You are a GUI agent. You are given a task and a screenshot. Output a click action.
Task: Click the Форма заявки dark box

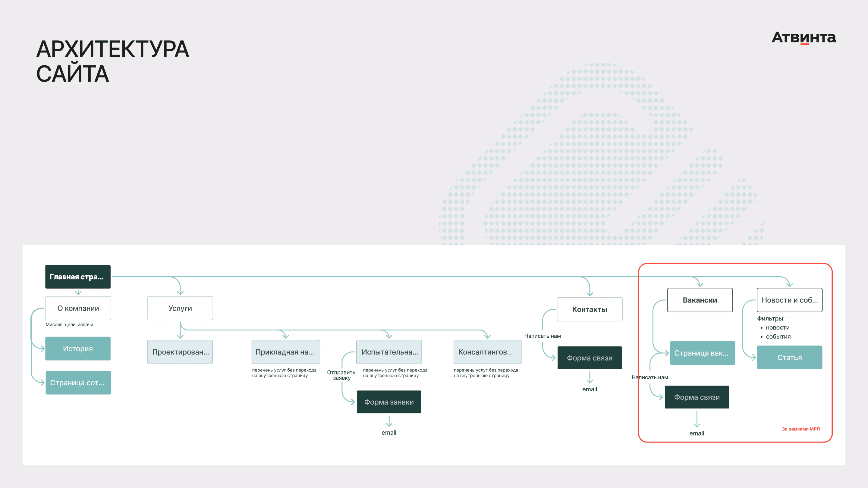coord(389,402)
